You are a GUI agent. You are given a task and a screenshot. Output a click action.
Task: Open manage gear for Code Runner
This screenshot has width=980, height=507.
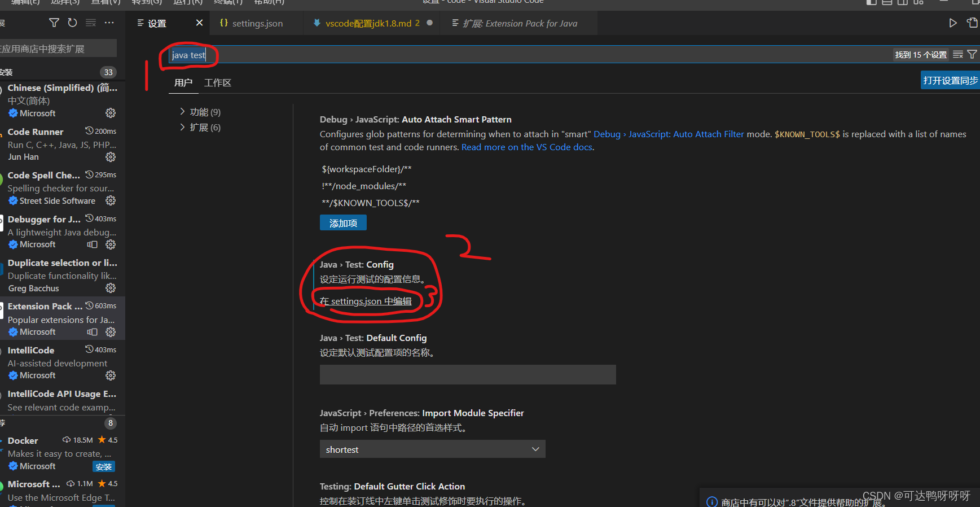(x=111, y=156)
